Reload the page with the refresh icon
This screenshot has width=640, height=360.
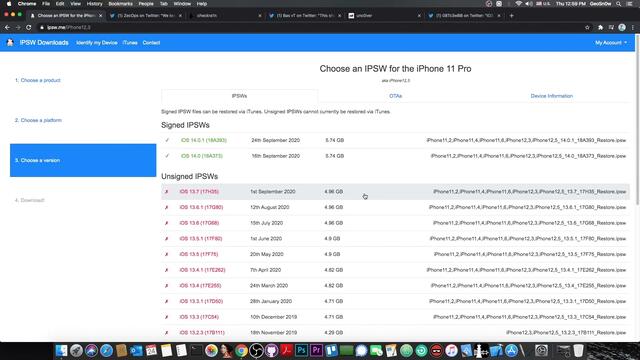[29, 27]
